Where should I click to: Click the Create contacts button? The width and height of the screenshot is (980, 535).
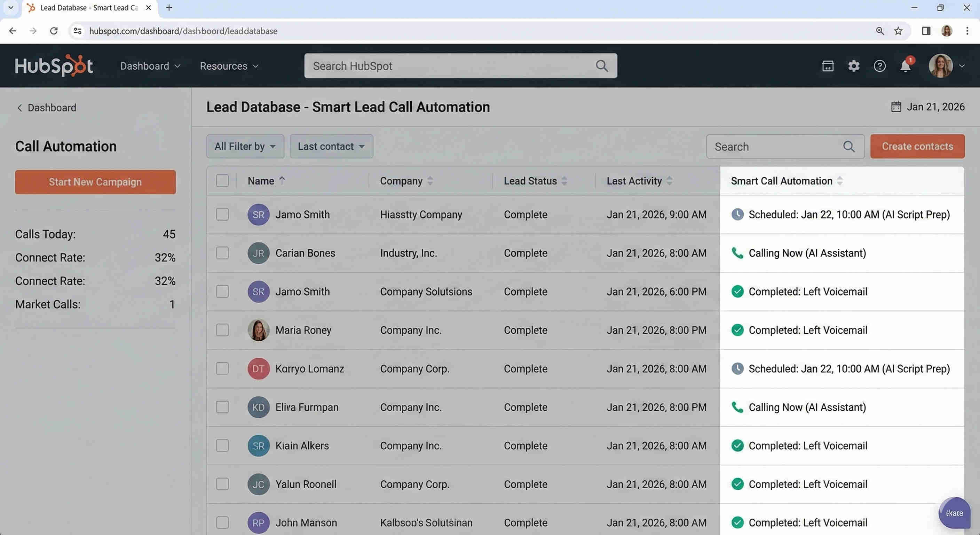[917, 146]
